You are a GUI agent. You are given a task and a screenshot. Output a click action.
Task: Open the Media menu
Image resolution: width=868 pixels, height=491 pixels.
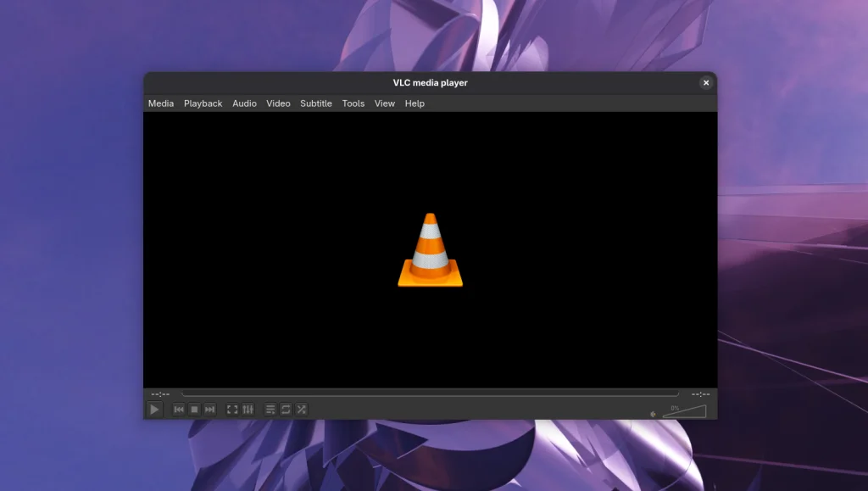pos(160,103)
